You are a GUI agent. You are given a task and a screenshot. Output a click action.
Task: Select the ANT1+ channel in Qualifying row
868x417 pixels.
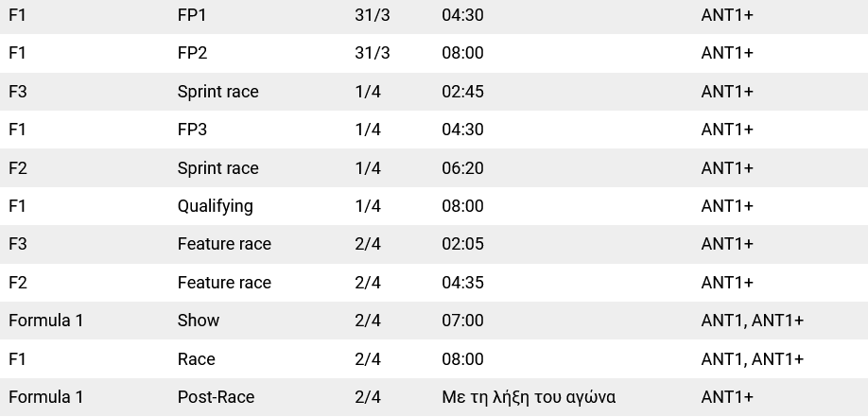pos(727,206)
